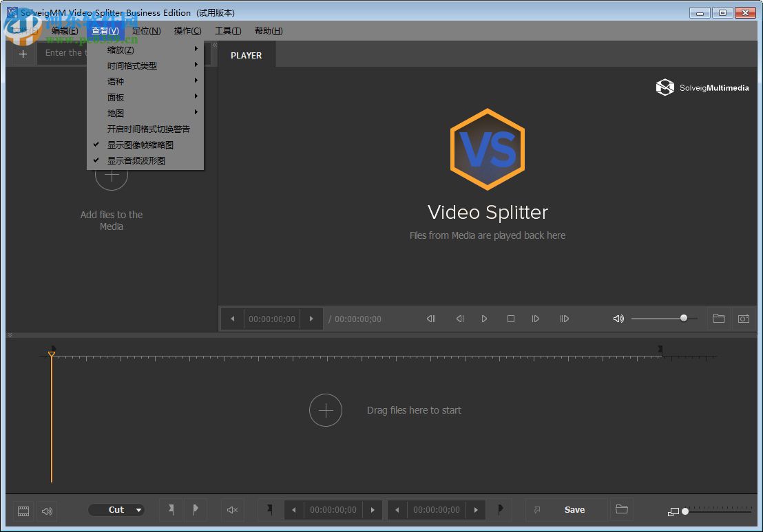The image size is (763, 532).
Task: Click the mute fragment icon in bottom toolbar
Action: point(231,510)
